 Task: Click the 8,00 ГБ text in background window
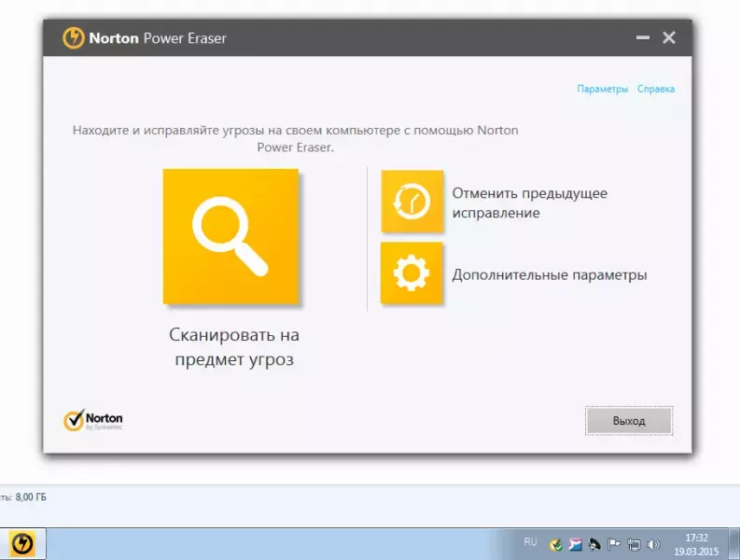(31, 497)
